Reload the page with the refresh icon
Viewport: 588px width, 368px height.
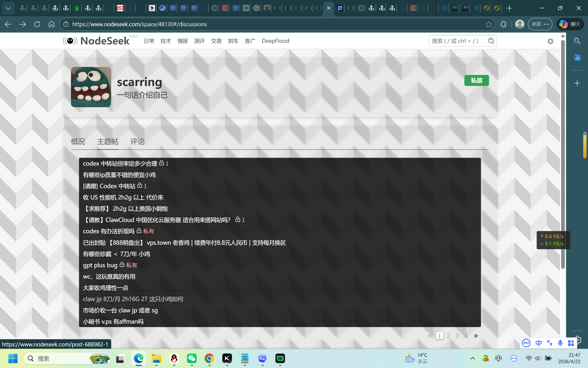click(x=37, y=24)
